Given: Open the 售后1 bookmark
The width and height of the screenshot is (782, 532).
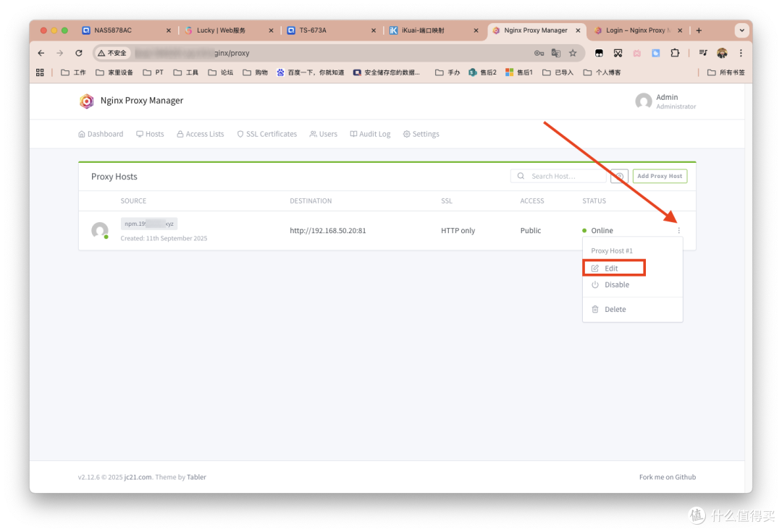Looking at the screenshot, I should pos(518,72).
